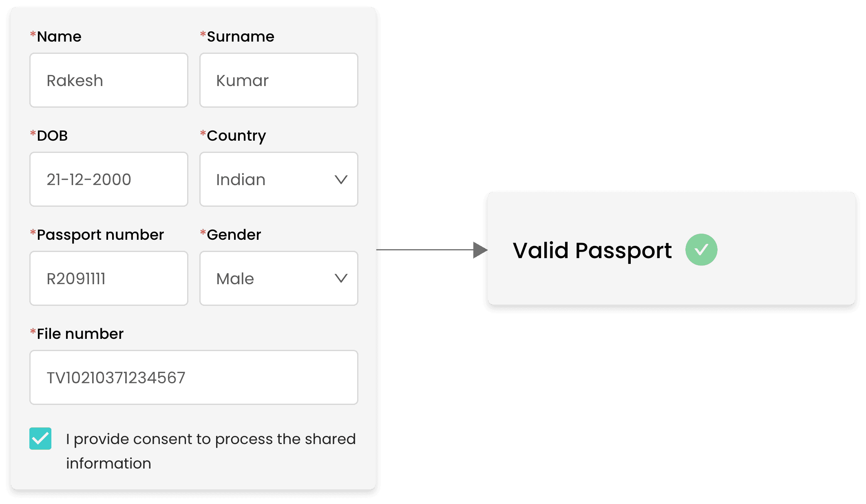
Task: Click the green checkmark beside Valid Passport
Action: point(701,250)
